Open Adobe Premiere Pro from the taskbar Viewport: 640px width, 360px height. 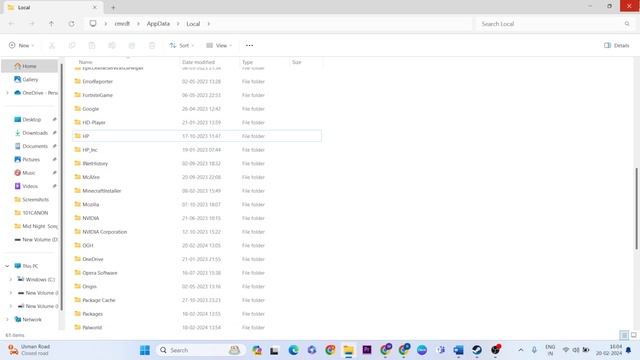point(367,350)
